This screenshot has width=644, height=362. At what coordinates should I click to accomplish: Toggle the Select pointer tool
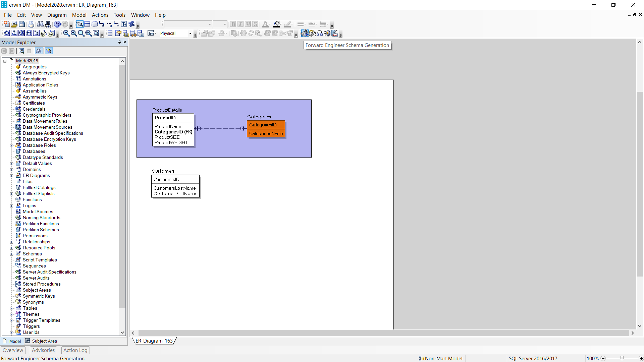tap(79, 24)
